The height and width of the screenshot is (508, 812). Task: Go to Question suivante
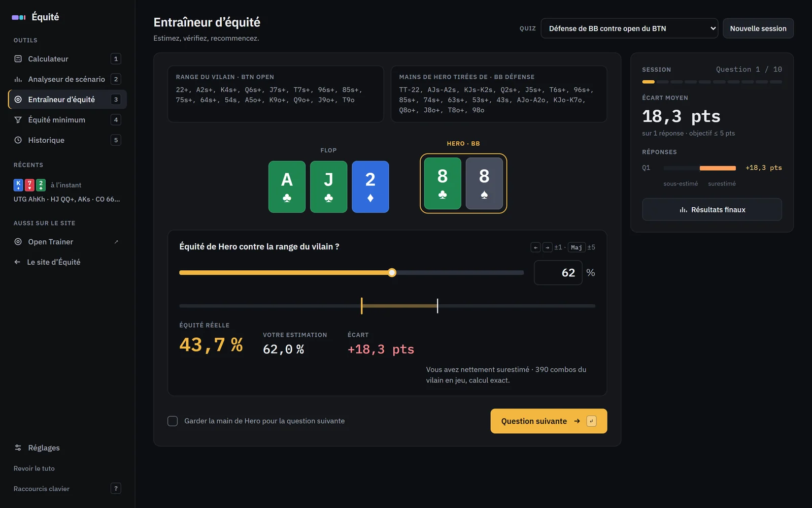click(x=549, y=421)
